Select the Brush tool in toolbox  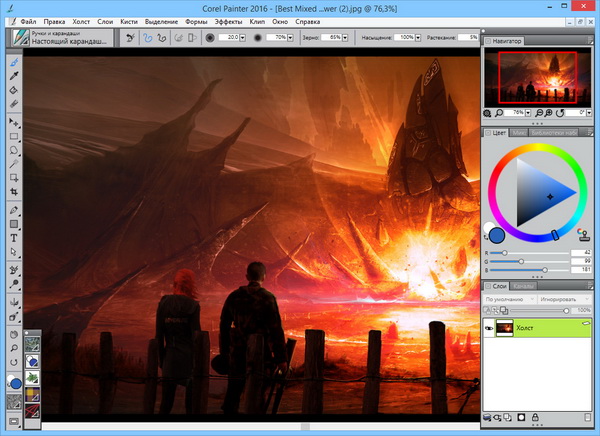click(14, 61)
